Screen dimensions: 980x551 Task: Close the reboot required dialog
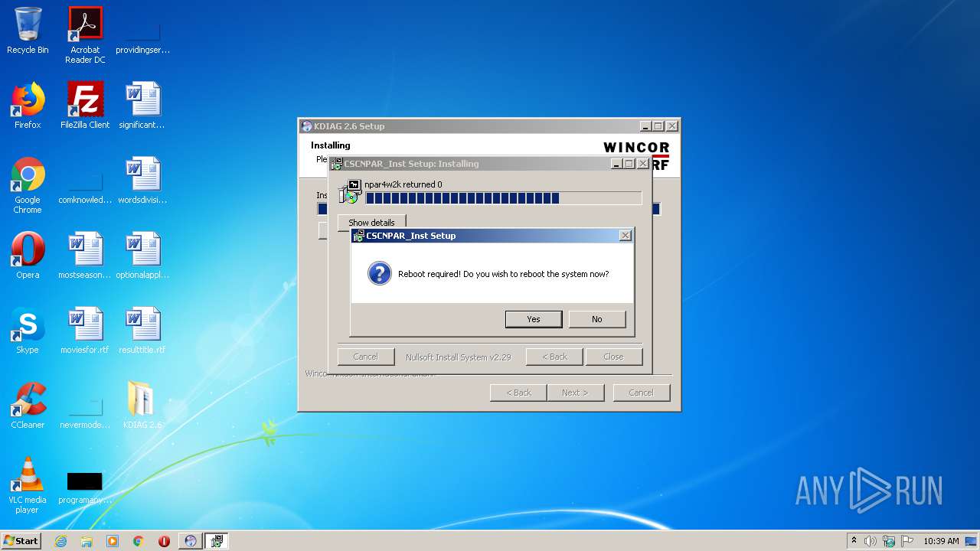626,236
